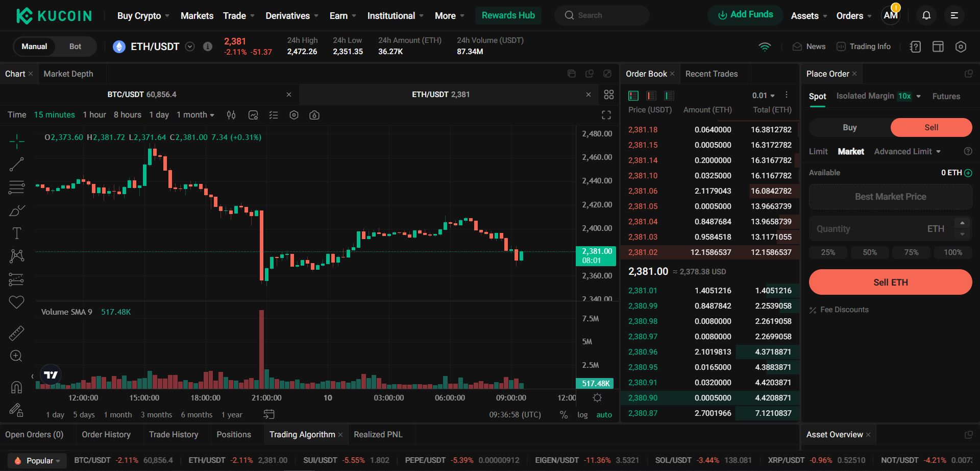
Task: Select the text annotation tool
Action: click(16, 233)
